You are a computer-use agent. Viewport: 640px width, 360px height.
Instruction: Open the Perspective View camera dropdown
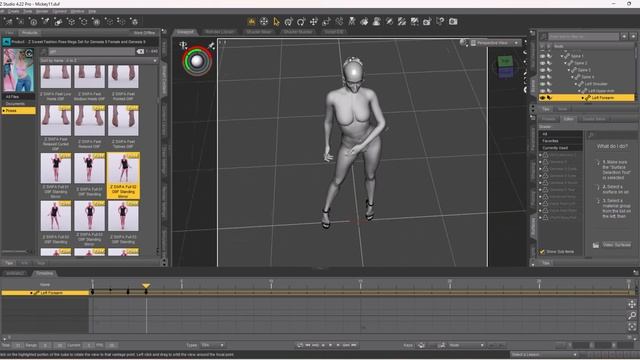(x=496, y=43)
